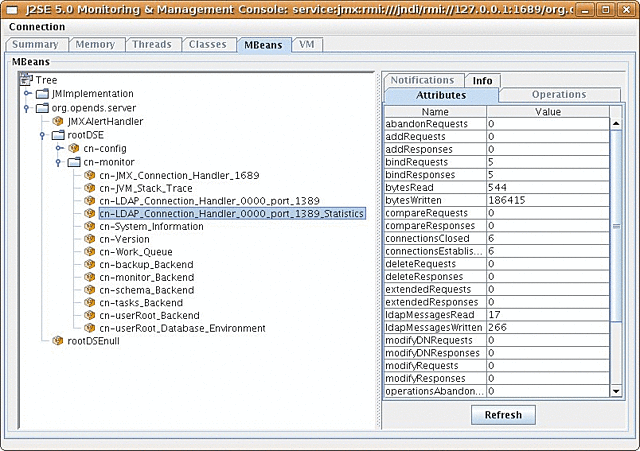The width and height of the screenshot is (640, 451).
Task: Switch to the Summary tab
Action: 36,44
